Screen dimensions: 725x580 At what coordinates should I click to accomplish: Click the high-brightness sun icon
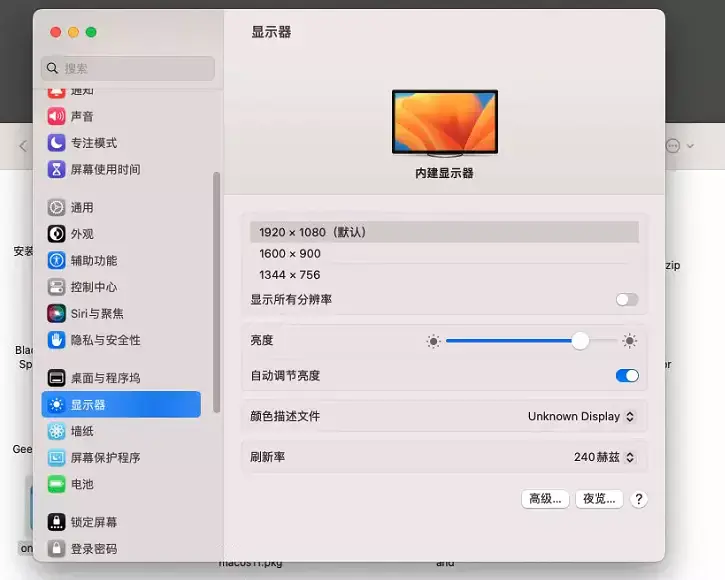click(x=629, y=341)
